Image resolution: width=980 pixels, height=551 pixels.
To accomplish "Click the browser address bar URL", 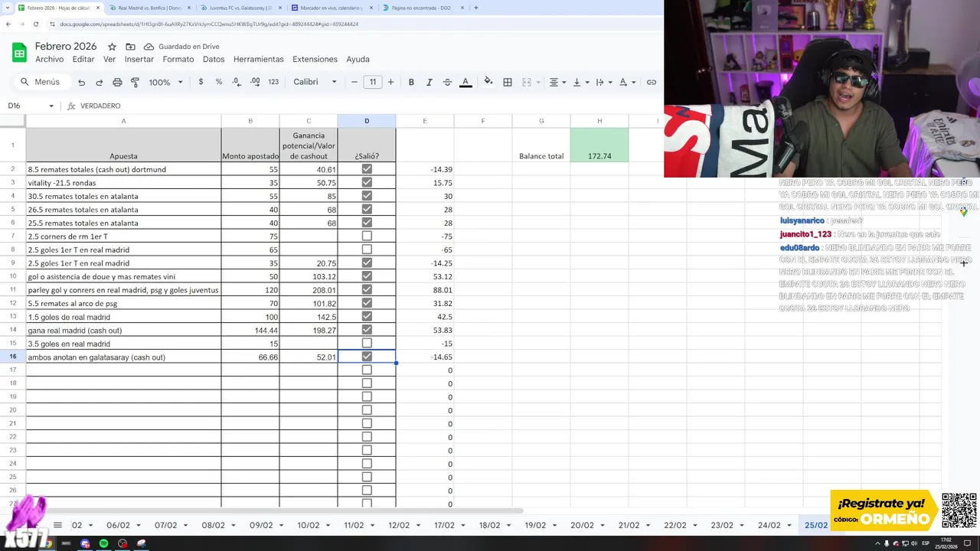I will pos(209,24).
